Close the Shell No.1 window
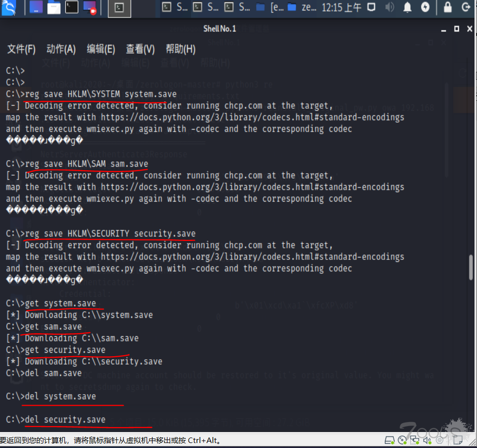 click(x=470, y=28)
